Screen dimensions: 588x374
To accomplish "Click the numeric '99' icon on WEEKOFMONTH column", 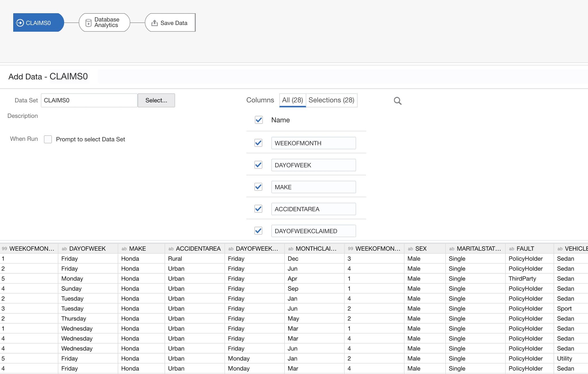I will click(4, 248).
